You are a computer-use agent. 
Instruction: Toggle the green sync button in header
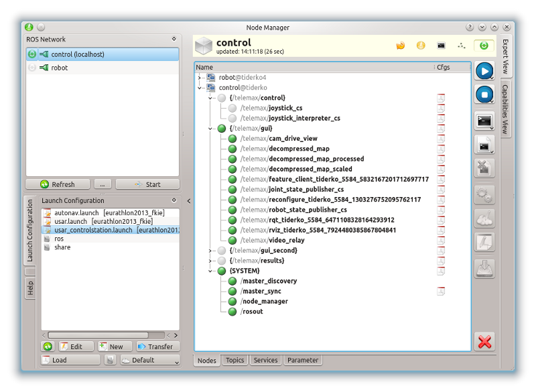point(482,46)
